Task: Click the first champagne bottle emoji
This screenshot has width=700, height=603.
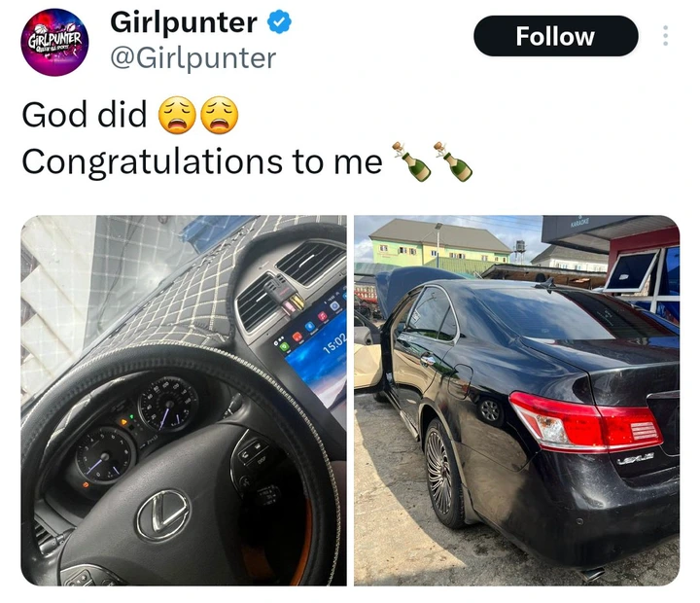Action: pyautogui.click(x=411, y=161)
